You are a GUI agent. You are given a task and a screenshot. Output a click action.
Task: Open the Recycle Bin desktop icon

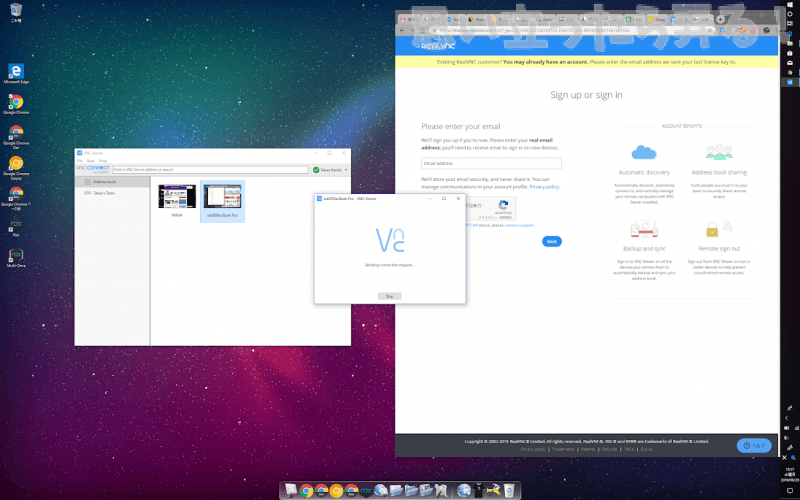tap(16, 12)
